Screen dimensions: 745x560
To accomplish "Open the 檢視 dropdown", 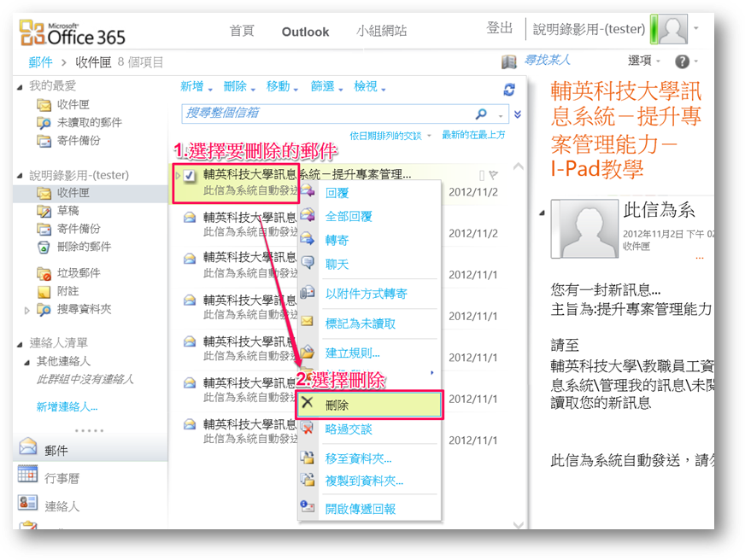I will [x=370, y=86].
